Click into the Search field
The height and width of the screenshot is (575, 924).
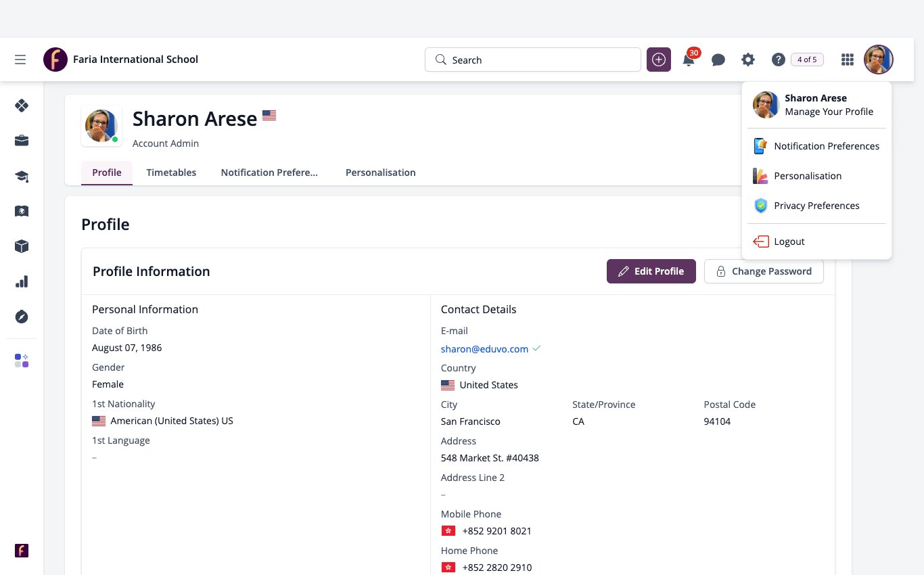click(533, 60)
